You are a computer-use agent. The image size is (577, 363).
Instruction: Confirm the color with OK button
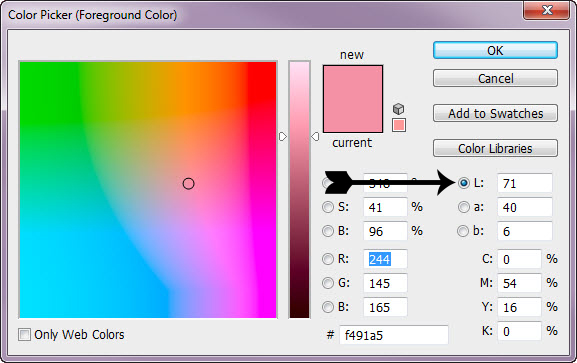495,50
